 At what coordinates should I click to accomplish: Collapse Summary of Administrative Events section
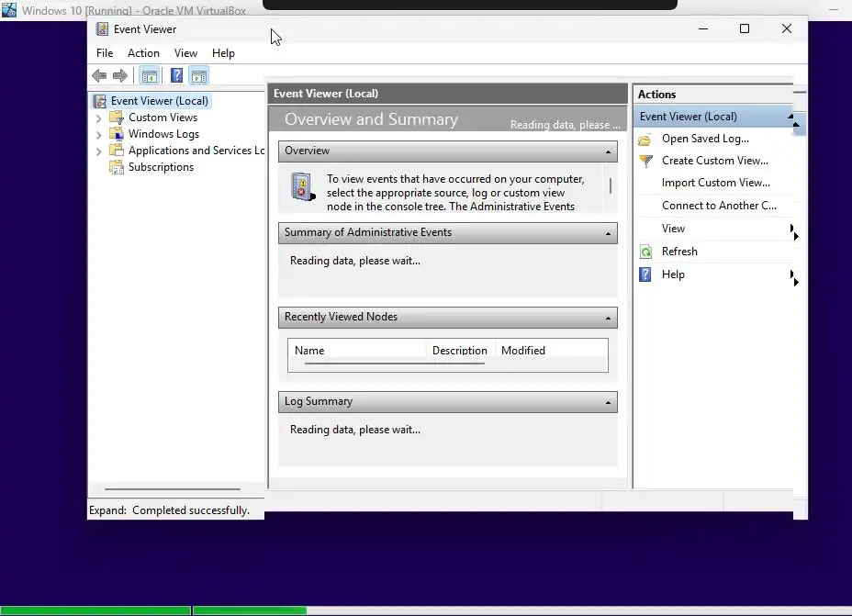pos(608,233)
